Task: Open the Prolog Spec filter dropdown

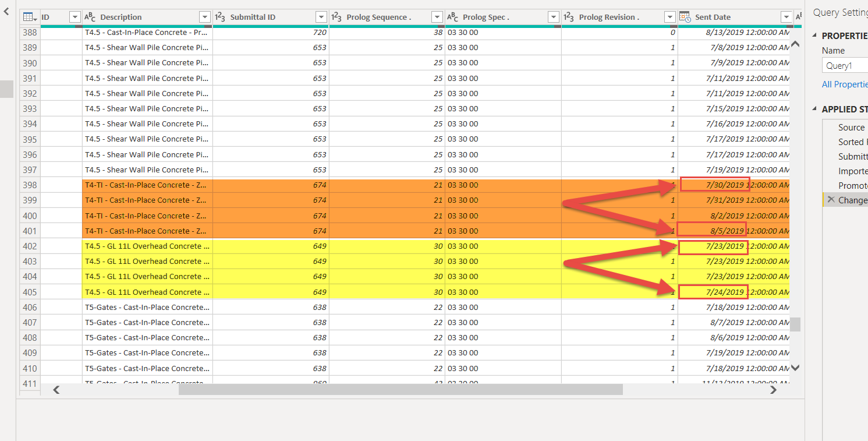Action: pos(554,17)
